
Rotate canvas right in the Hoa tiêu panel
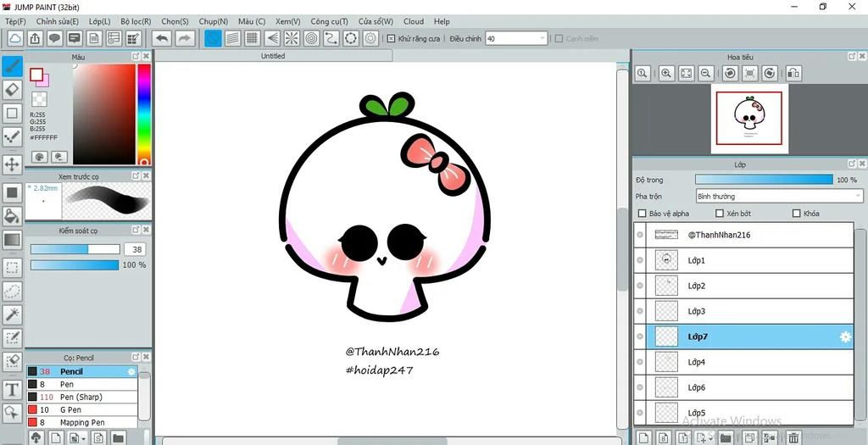[x=769, y=73]
